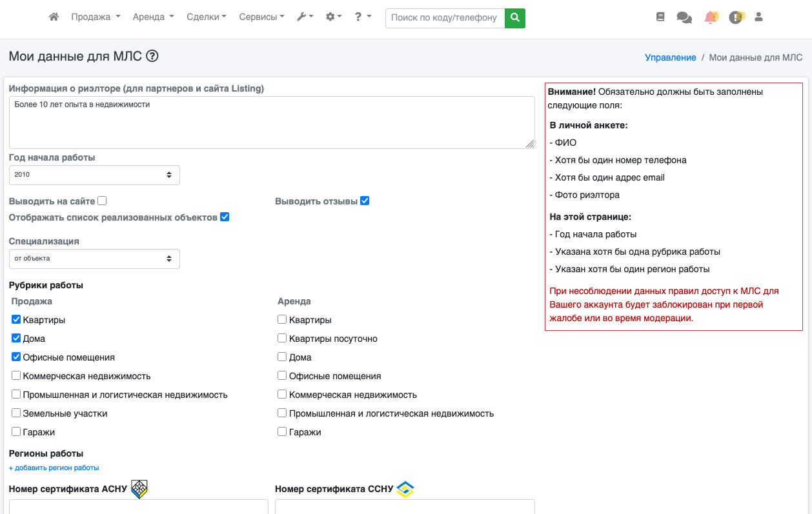The height and width of the screenshot is (514, 812).
Task: Open the user profile icon
Action: [x=758, y=17]
